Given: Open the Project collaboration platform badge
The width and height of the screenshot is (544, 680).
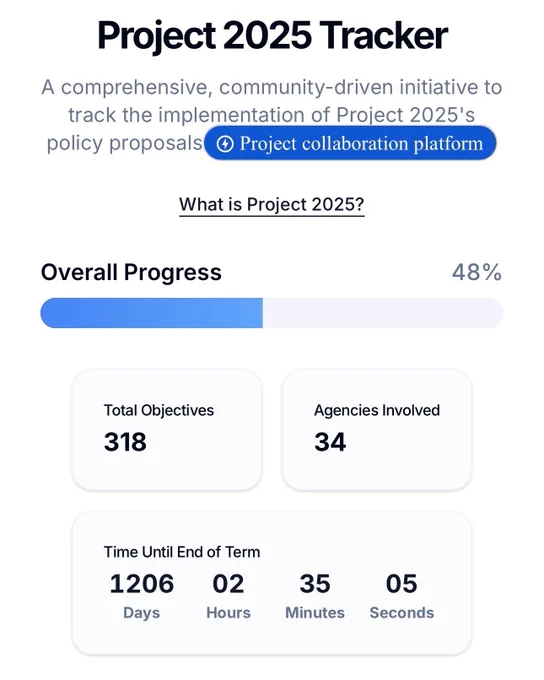Looking at the screenshot, I should (350, 143).
